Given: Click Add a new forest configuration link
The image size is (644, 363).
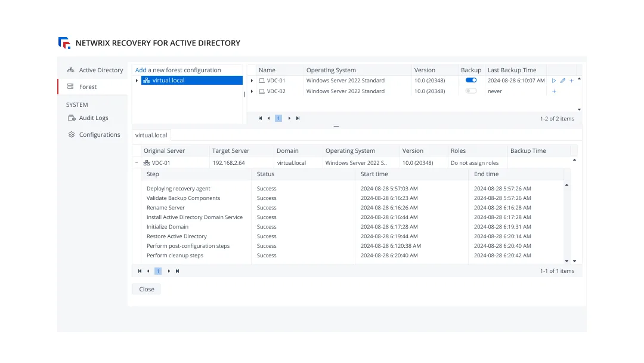Looking at the screenshot, I should (x=178, y=70).
